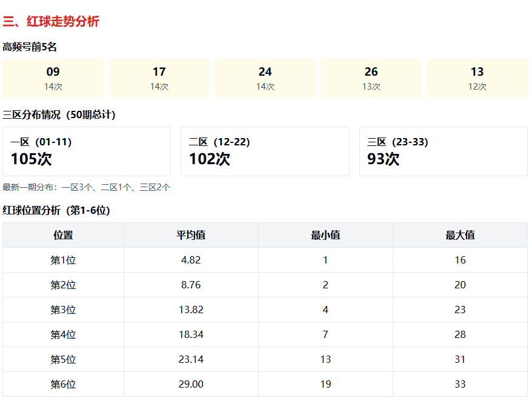The height and width of the screenshot is (404, 532).
Task: Click the number 24 frequency card
Action: pos(265,78)
